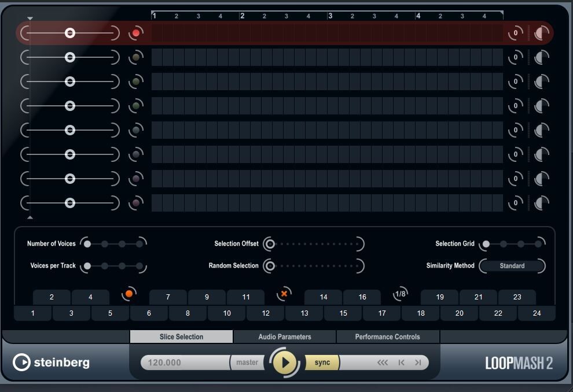
Task: Click the triple-arrow button in the transport
Action: point(383,363)
